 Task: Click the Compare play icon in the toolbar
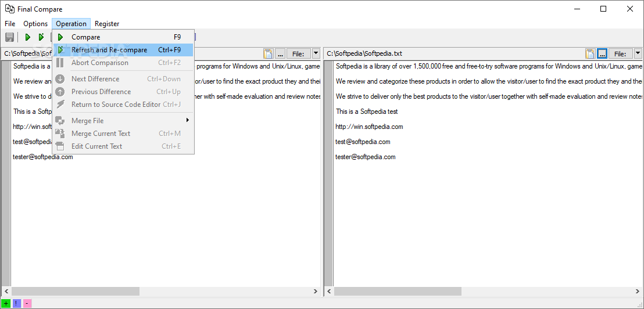click(x=28, y=37)
